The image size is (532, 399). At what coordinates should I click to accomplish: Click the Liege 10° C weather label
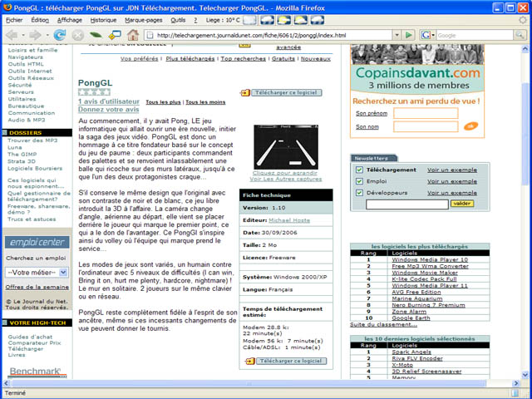point(223,20)
